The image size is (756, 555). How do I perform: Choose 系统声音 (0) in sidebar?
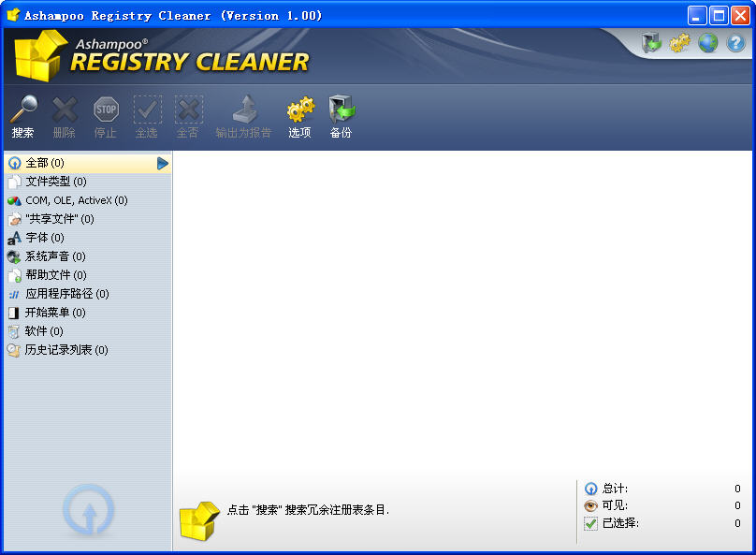click(55, 256)
